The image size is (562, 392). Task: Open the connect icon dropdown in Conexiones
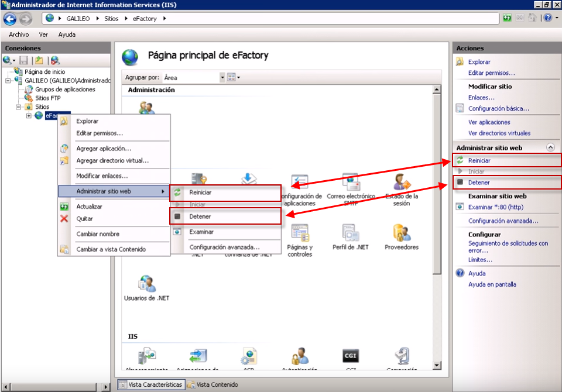[x=14, y=61]
